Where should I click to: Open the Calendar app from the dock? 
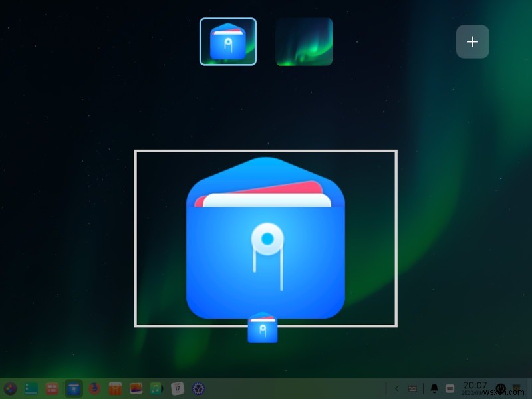point(178,388)
